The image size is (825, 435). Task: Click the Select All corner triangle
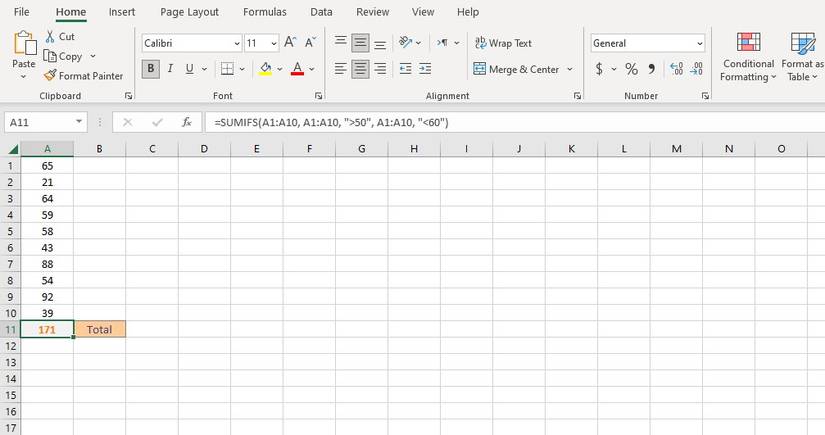[x=13, y=149]
